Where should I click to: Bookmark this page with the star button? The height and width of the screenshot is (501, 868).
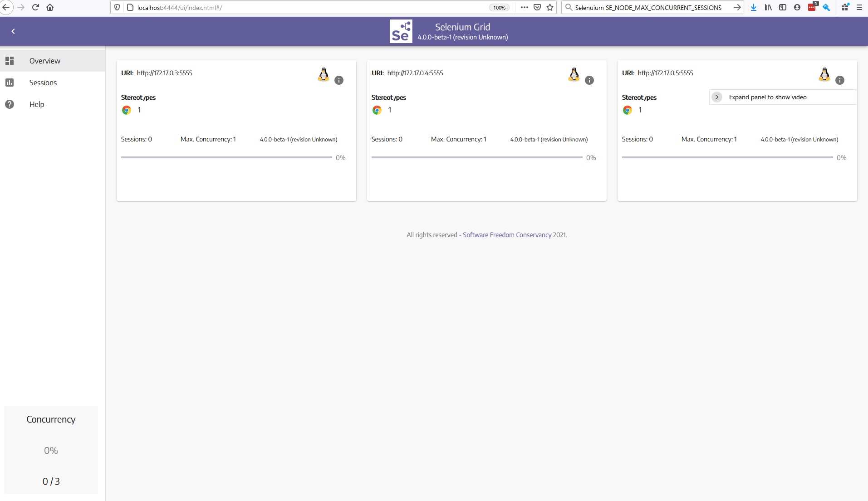[x=549, y=7]
